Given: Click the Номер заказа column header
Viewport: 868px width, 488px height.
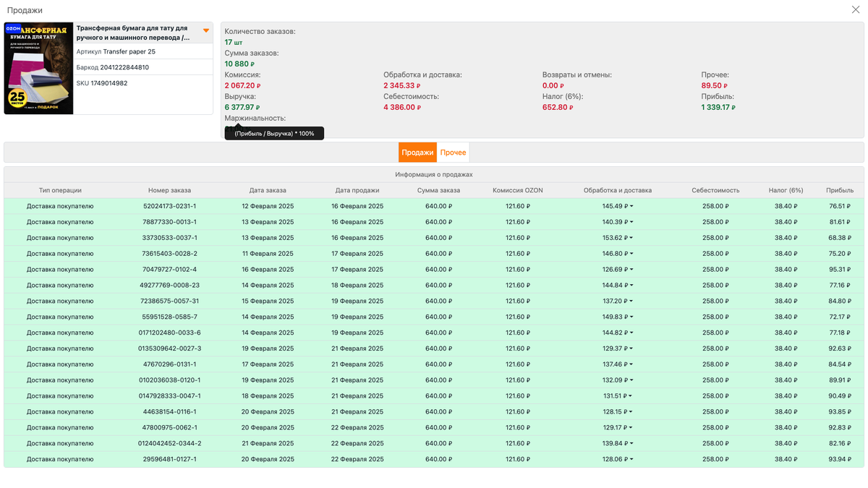Looking at the screenshot, I should (x=170, y=190).
